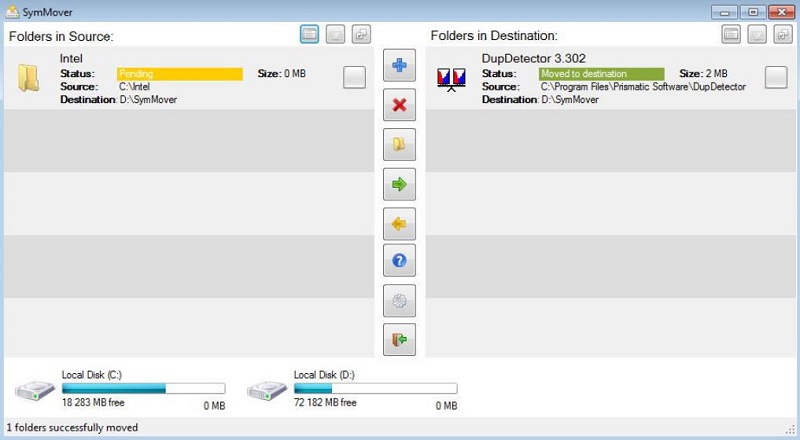Click the blue plus Add folder button
Viewport: 800px width, 440px height.
(x=399, y=67)
